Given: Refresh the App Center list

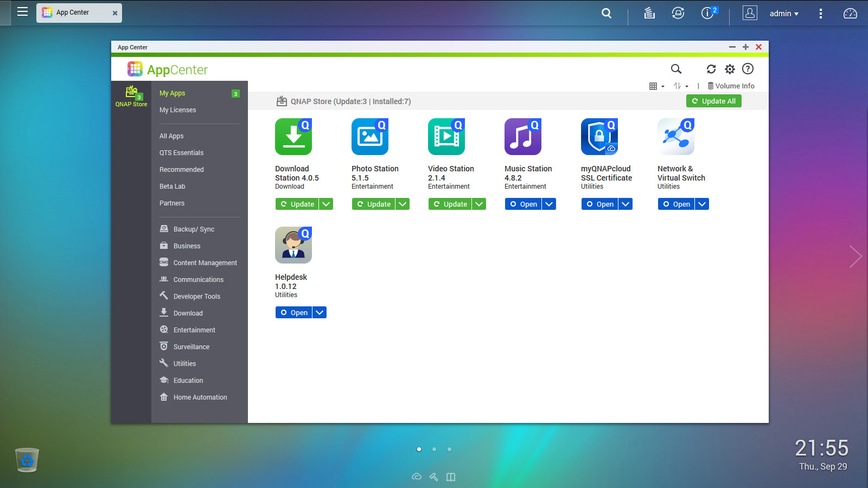Looking at the screenshot, I should tap(711, 69).
